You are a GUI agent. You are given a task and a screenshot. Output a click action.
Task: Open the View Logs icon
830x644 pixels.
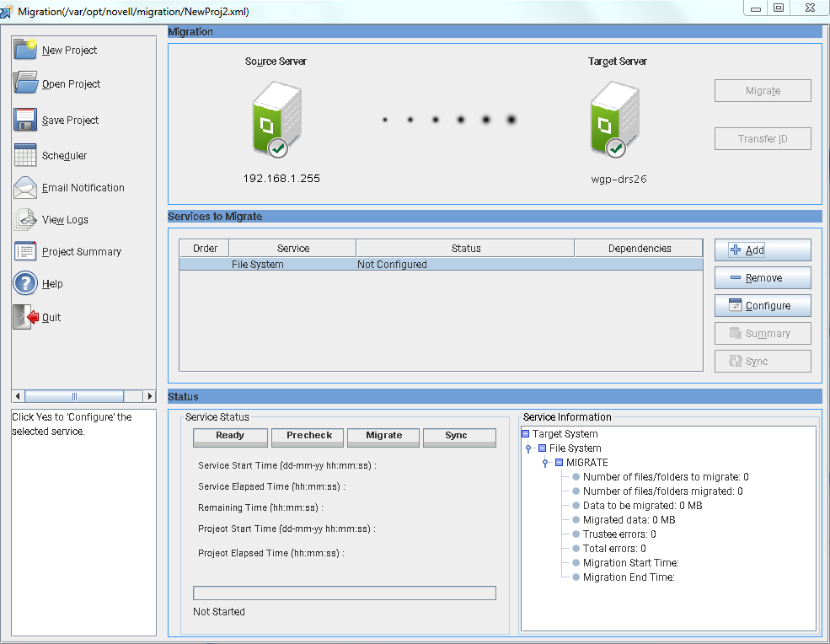click(25, 219)
